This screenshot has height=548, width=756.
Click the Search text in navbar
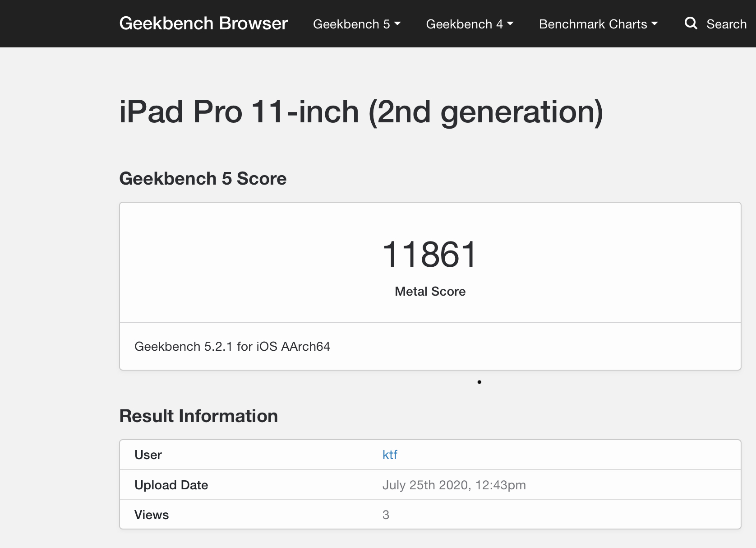pyautogui.click(x=726, y=24)
